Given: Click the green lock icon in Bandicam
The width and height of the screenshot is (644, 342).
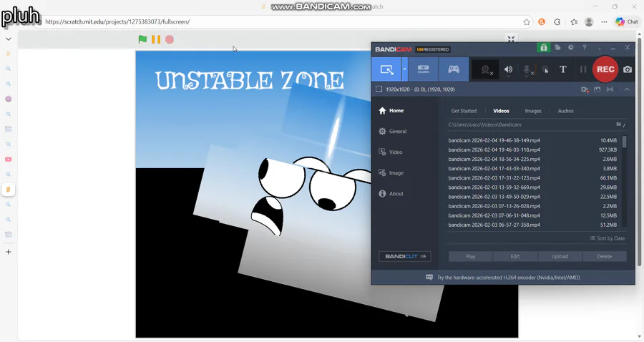Looking at the screenshot, I should coord(544,48).
